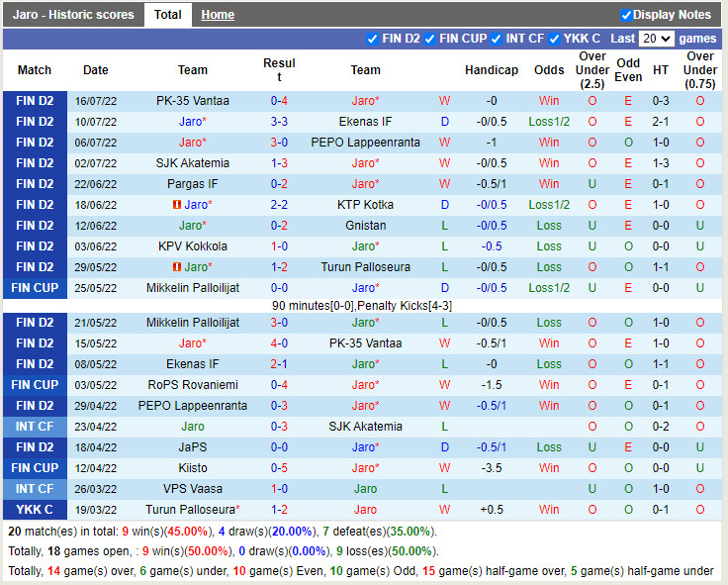Toggle the Display Notes checkbox
728x585 pixels.
(x=626, y=15)
